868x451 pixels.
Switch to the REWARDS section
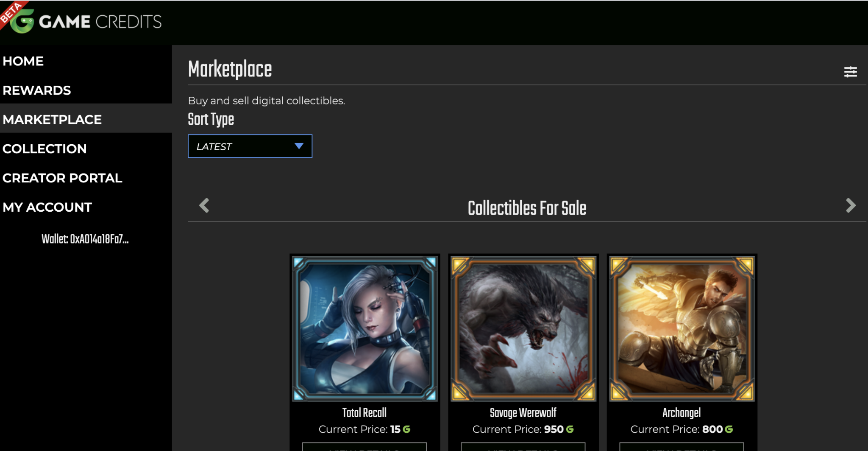36,90
